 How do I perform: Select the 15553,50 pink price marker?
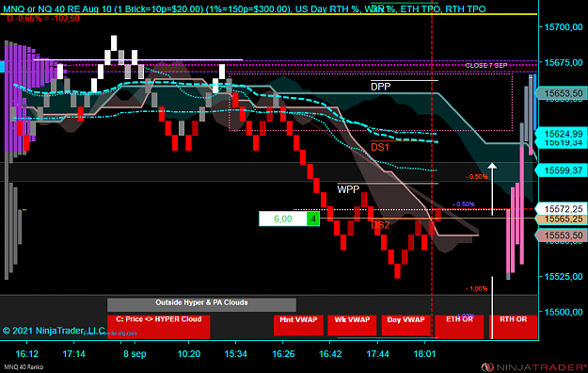[561, 235]
